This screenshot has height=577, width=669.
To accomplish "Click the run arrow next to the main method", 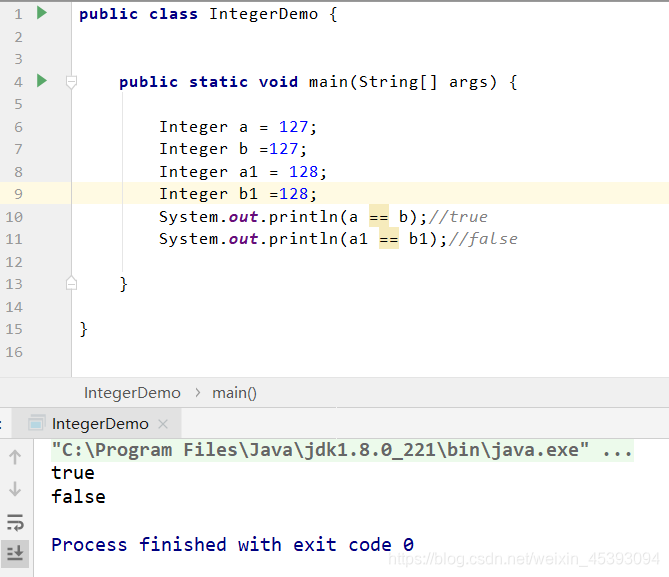I will (42, 80).
